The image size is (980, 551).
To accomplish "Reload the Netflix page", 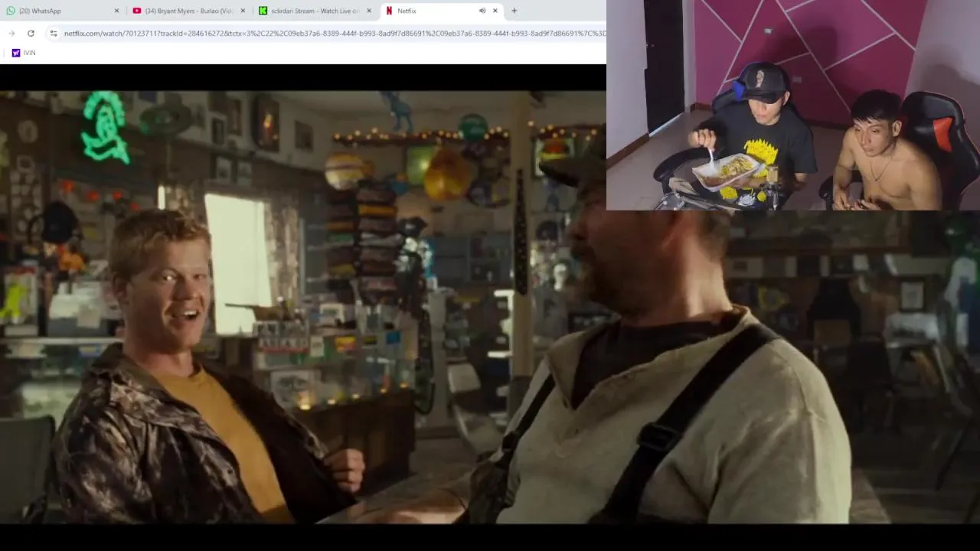I will point(31,33).
